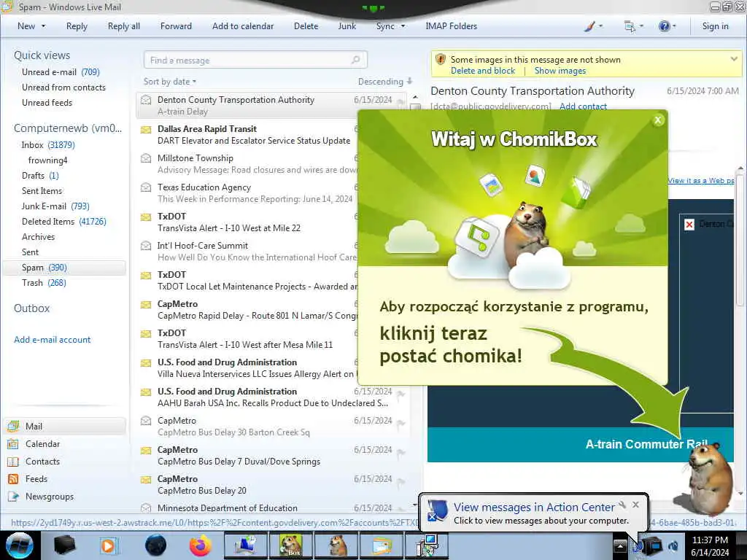Click envelope icon beside Texas Education Agency
The height and width of the screenshot is (560, 747).
(x=146, y=187)
